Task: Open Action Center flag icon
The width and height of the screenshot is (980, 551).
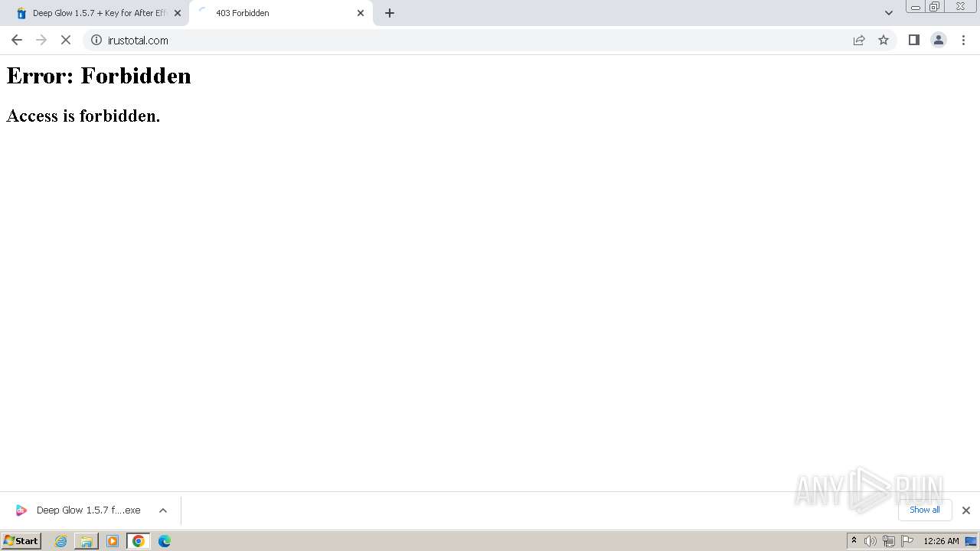Action: pyautogui.click(x=907, y=541)
